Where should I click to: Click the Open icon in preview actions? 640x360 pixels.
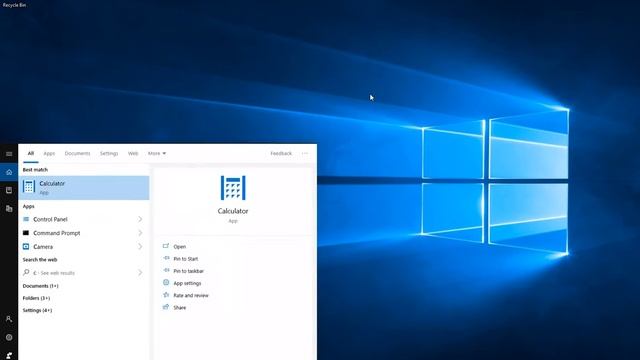pyautogui.click(x=166, y=246)
